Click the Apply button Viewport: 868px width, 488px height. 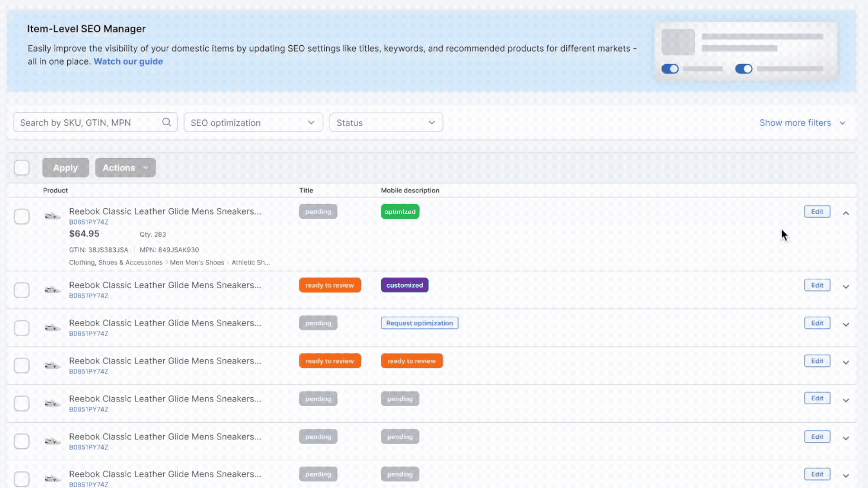point(66,168)
